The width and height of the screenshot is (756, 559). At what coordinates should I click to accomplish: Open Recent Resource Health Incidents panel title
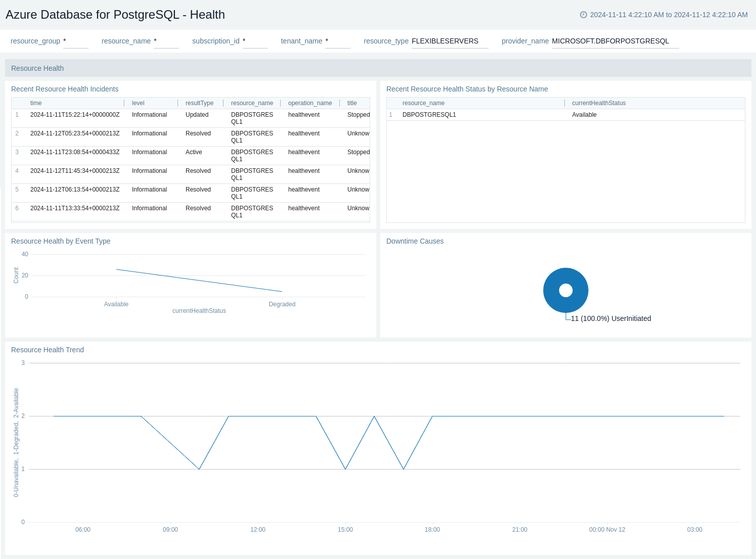pyautogui.click(x=65, y=89)
